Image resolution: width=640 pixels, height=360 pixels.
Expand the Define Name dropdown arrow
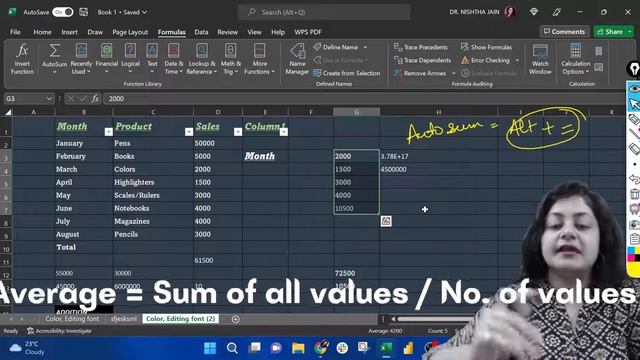pos(365,47)
